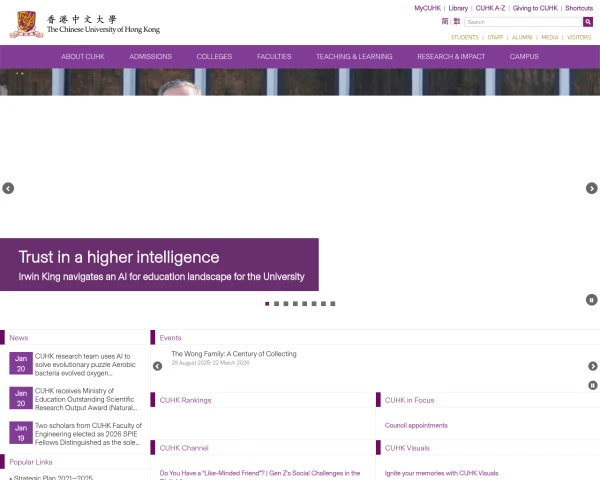
Task: Go to previous hero banner slide
Action: pyautogui.click(x=8, y=188)
